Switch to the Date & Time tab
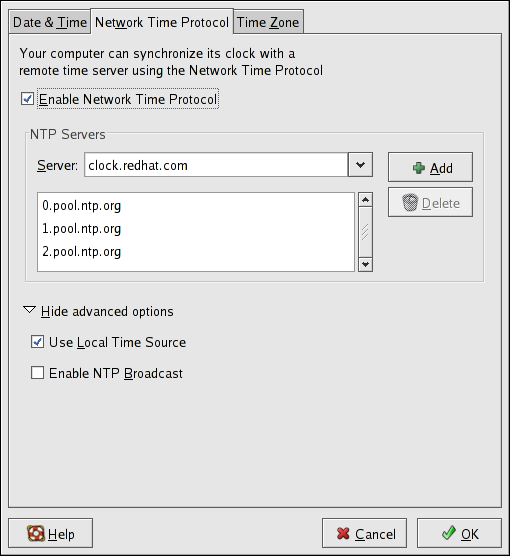Image resolution: width=510 pixels, height=556 pixels. click(50, 22)
